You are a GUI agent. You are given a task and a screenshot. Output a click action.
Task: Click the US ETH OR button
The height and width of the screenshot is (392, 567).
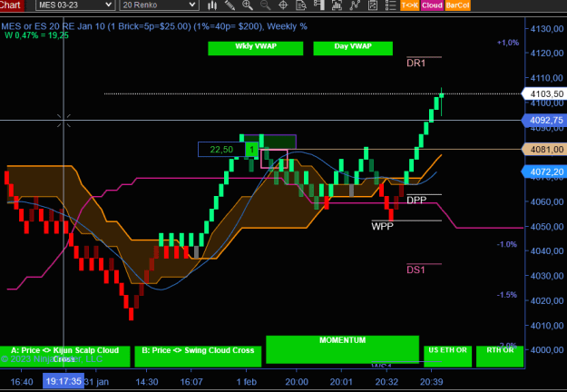(447, 357)
